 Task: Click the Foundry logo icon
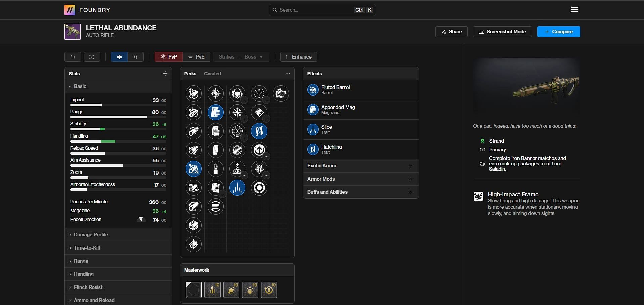click(70, 10)
